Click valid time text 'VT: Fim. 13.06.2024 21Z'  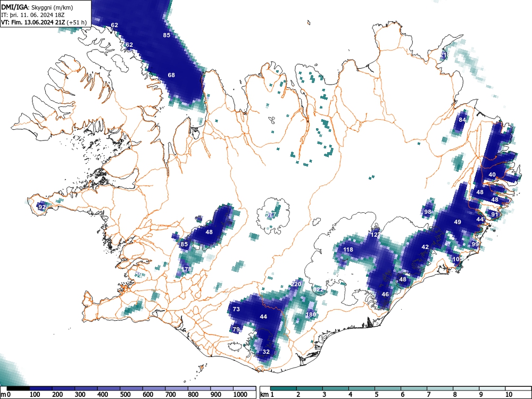tap(34, 22)
